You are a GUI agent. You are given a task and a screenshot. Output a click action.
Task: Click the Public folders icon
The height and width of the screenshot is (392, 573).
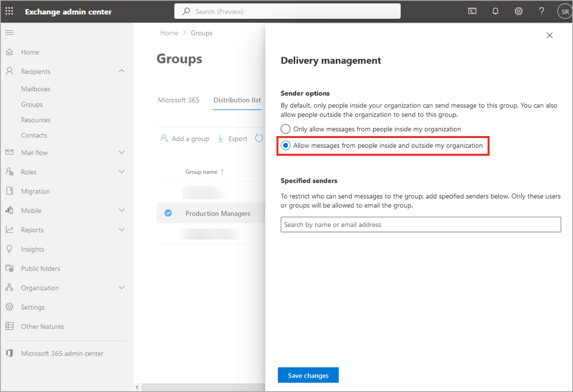point(10,268)
